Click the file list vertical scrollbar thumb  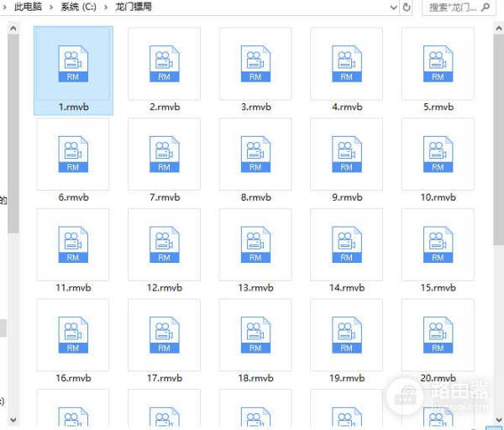click(x=498, y=140)
